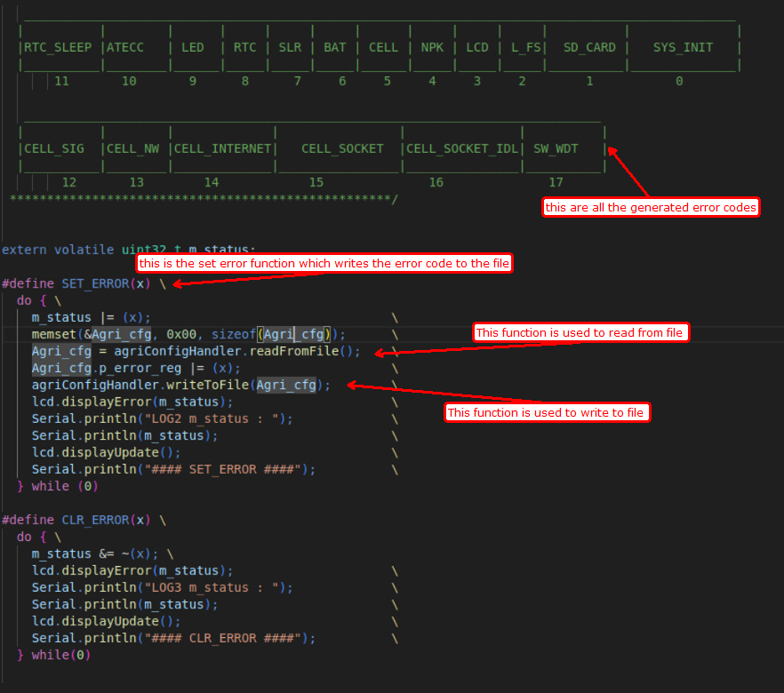This screenshot has width=784, height=693.
Task: Select the CELL_INTERNET error code label
Action: (222, 148)
